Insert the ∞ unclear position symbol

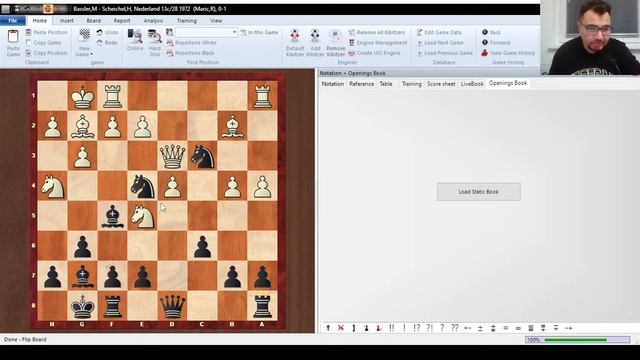coord(518,328)
